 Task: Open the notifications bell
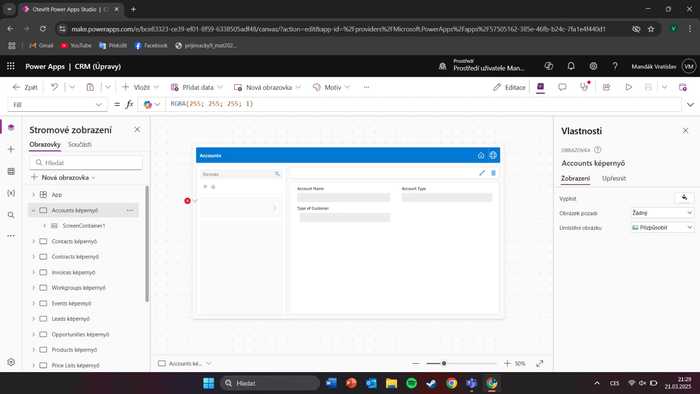571,66
